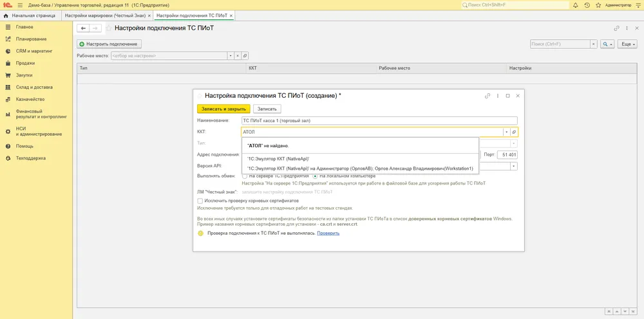The height and width of the screenshot is (319, 644).
Task: Enable Исключить проверку корневых сертификатов checkbox
Action: point(200,201)
